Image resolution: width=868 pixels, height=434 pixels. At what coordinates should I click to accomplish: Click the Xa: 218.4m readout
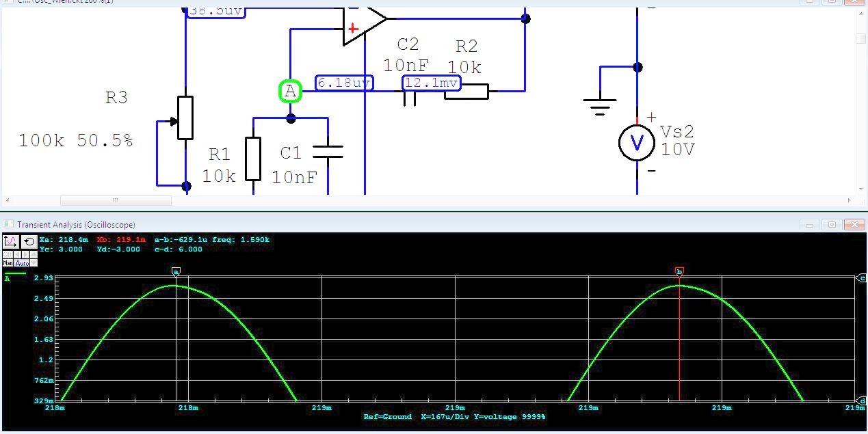click(x=64, y=240)
